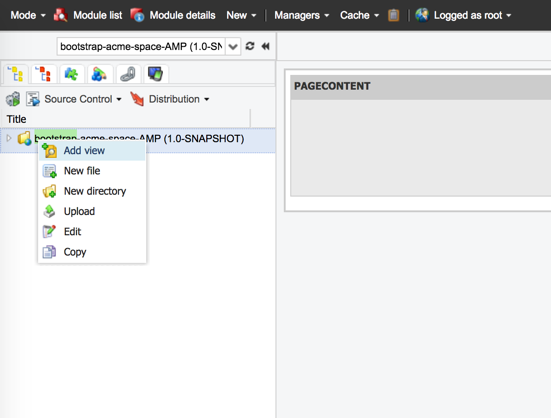Click the module selector combo box field
This screenshot has width=551, height=418.
141,46
